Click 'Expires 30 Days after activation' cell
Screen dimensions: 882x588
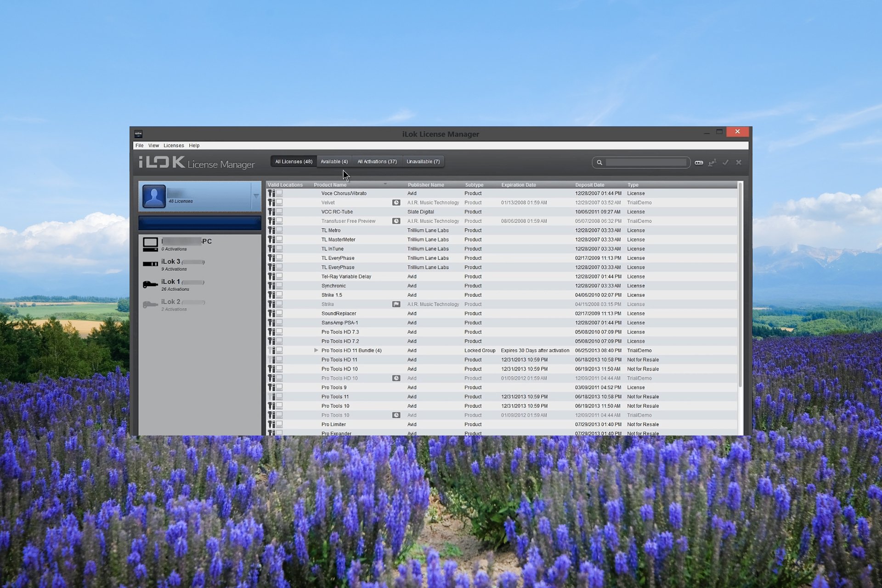click(x=535, y=351)
